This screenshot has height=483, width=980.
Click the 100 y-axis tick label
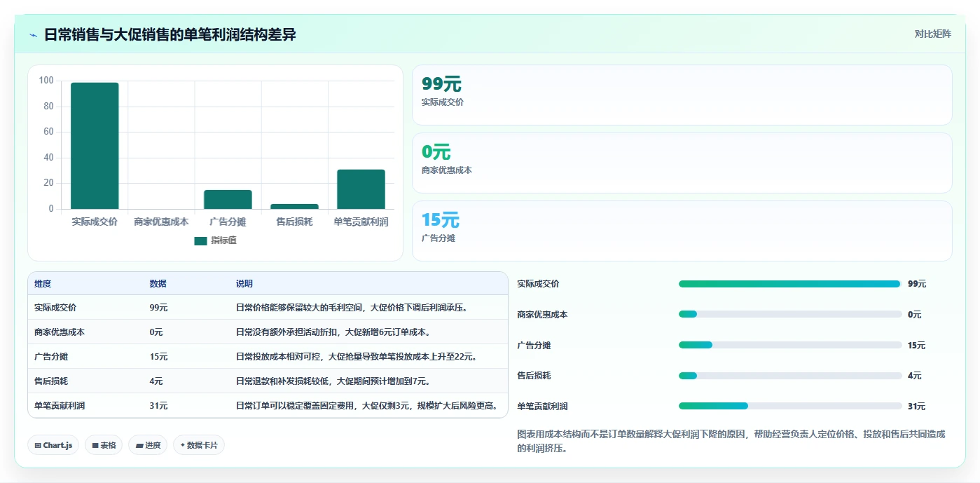click(x=46, y=81)
